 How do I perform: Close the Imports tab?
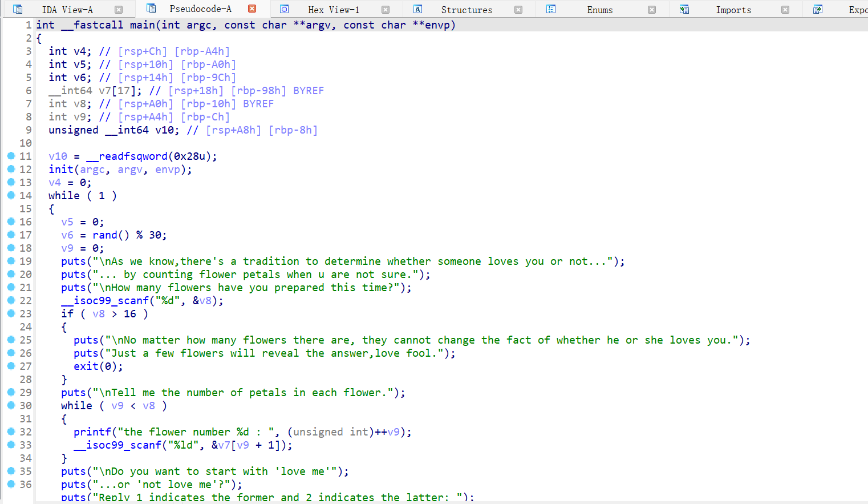point(785,10)
